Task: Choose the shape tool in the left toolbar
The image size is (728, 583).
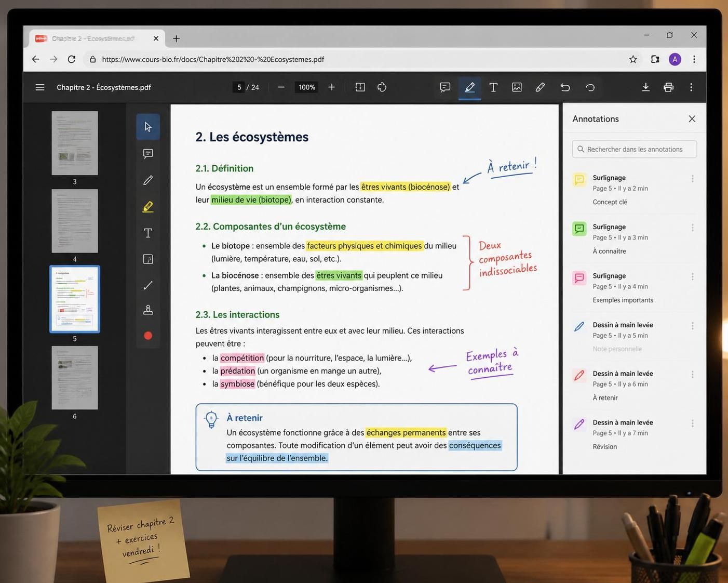Action: click(148, 259)
